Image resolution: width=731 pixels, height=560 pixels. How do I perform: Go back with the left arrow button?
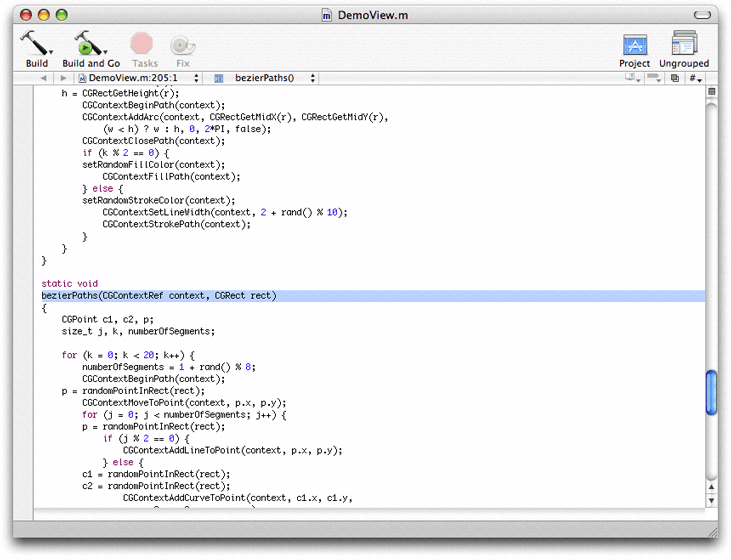[44, 78]
